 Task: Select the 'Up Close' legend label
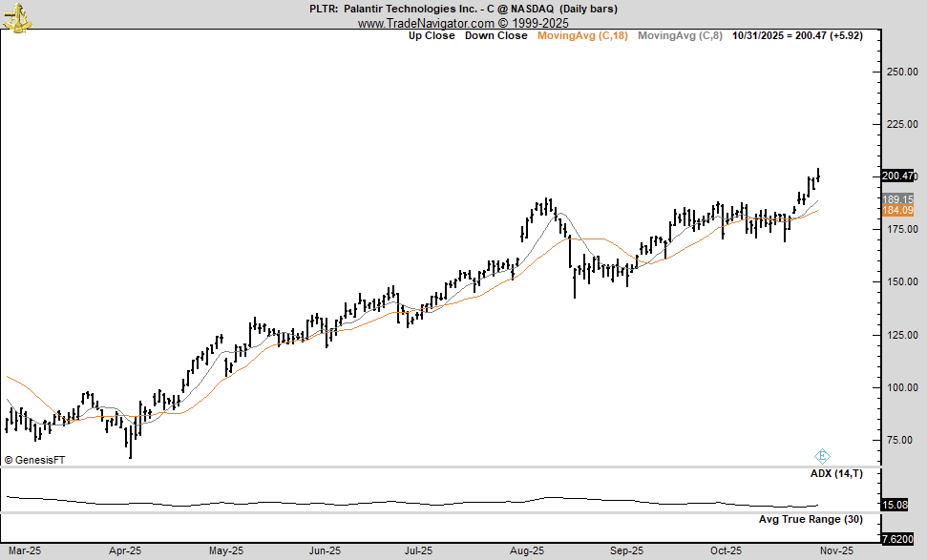tap(432, 35)
